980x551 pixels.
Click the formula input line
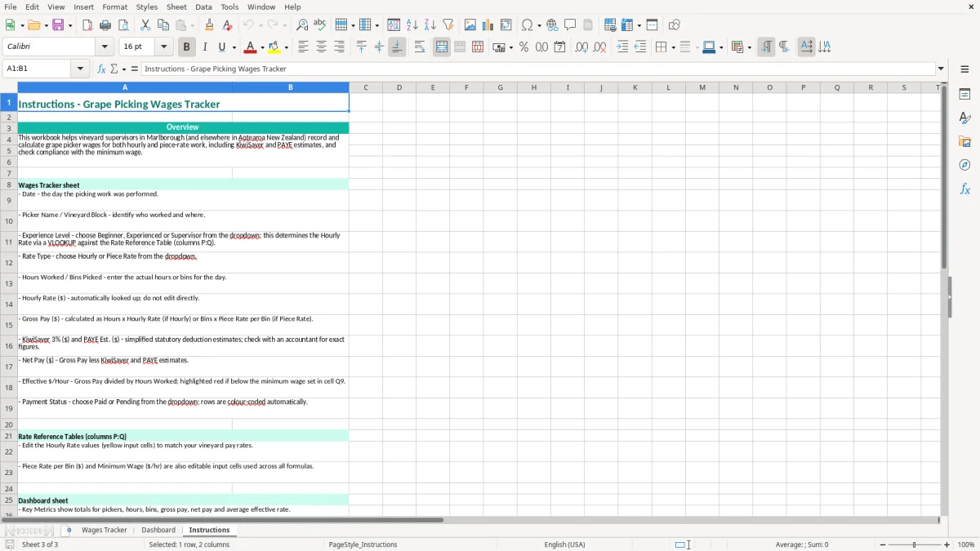pyautogui.click(x=538, y=69)
